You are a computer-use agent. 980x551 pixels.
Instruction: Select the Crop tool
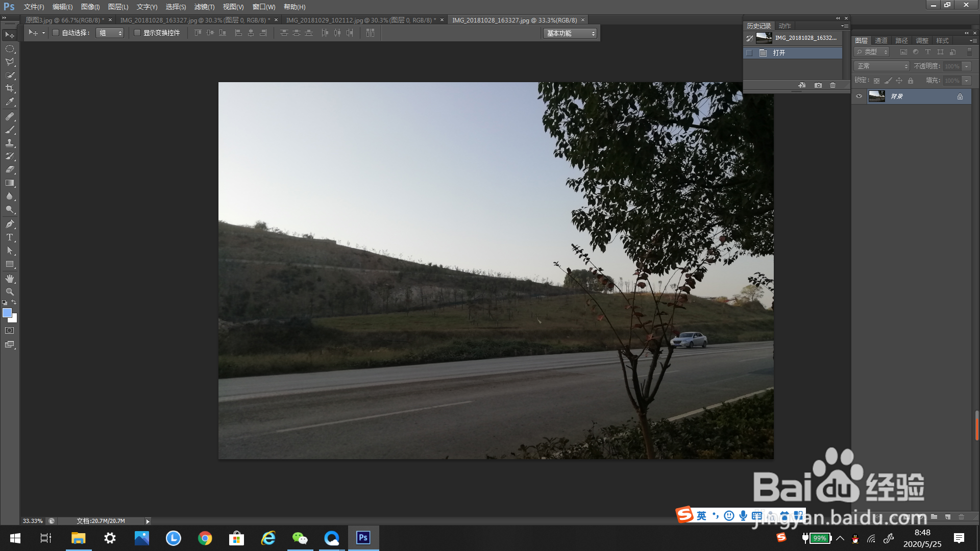pyautogui.click(x=10, y=88)
